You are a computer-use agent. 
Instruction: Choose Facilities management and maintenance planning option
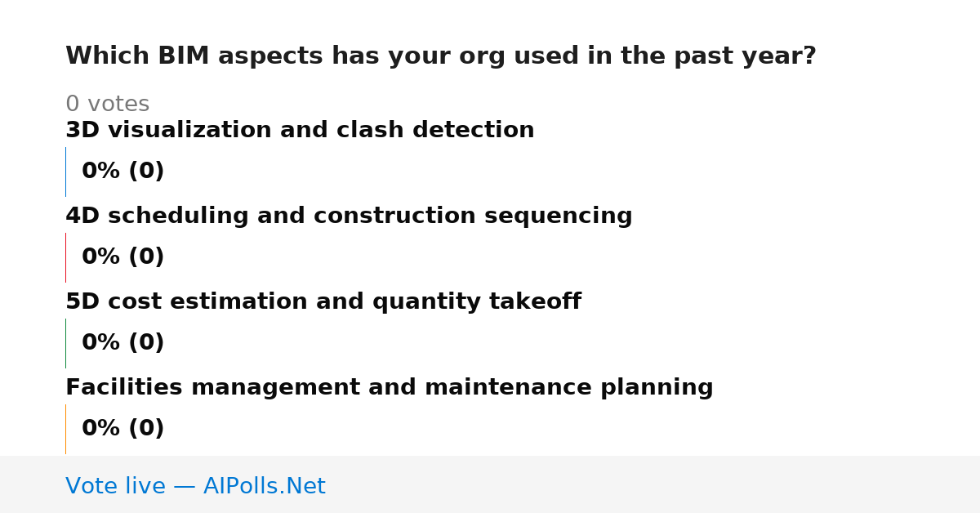click(x=390, y=388)
